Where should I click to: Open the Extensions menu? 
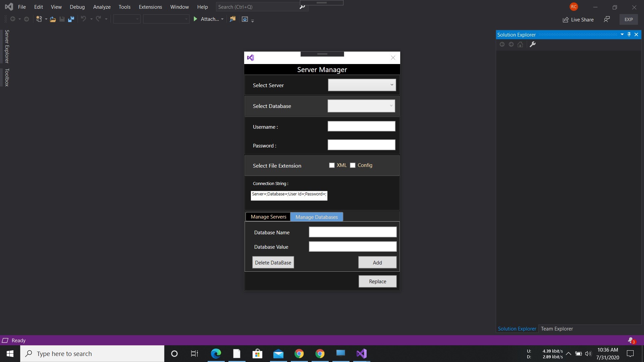coord(150,7)
